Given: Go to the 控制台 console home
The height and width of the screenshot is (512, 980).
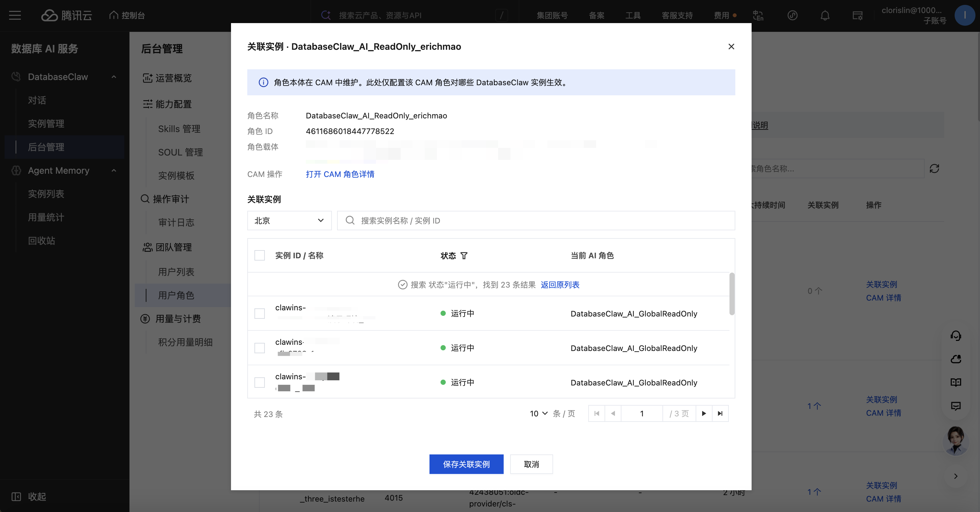Looking at the screenshot, I should click(127, 15).
